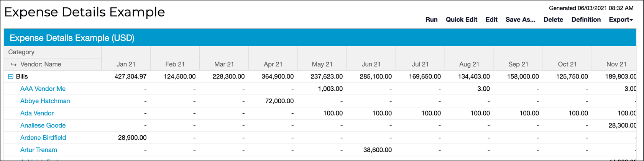
Task: View the report Definition
Action: point(586,20)
